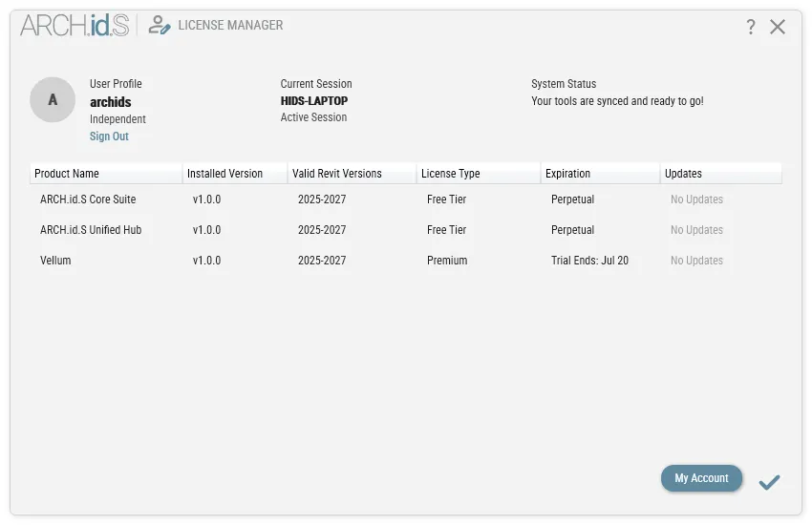The width and height of the screenshot is (812, 525).
Task: Click the Expiration column header
Action: pos(600,174)
